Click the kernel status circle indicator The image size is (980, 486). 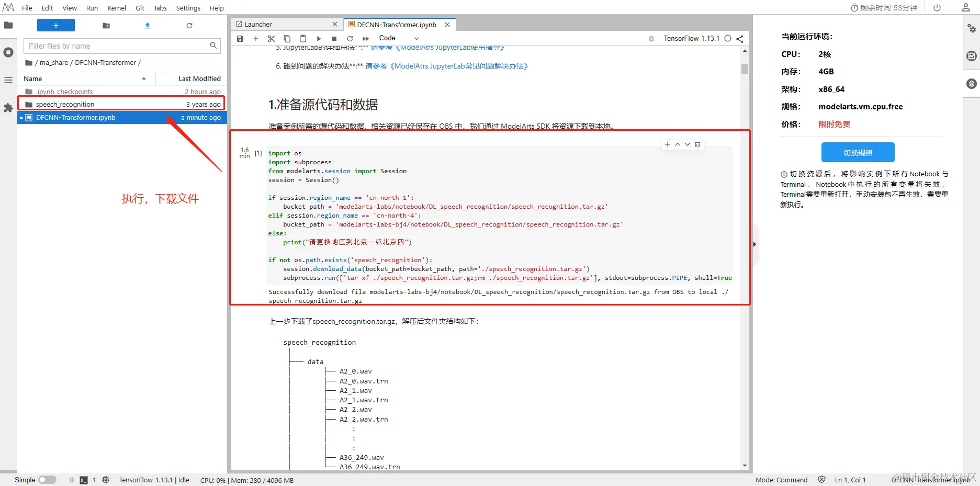[x=728, y=38]
